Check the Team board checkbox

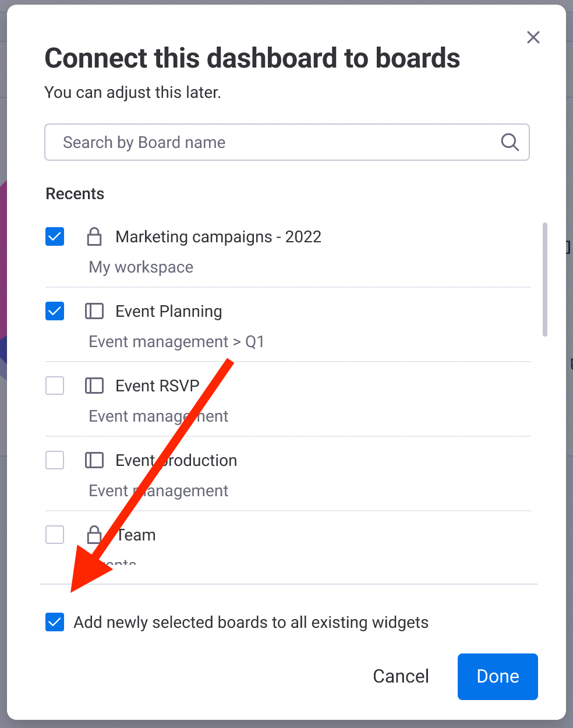click(x=55, y=535)
